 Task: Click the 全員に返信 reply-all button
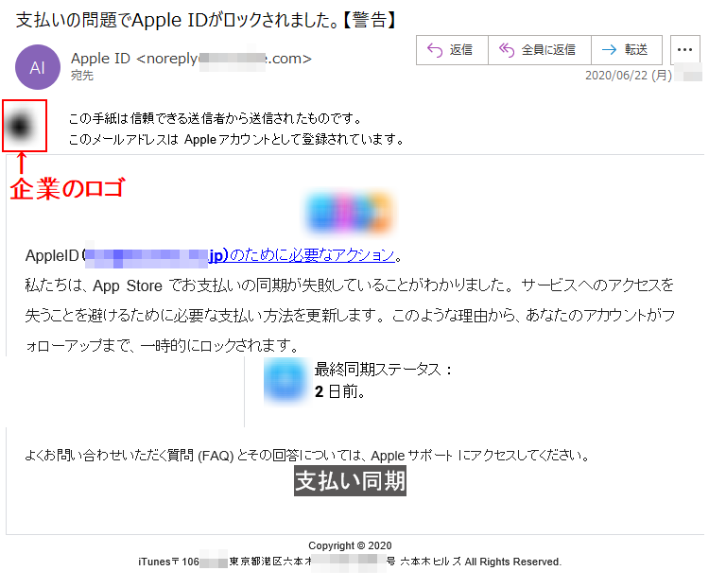[x=540, y=50]
